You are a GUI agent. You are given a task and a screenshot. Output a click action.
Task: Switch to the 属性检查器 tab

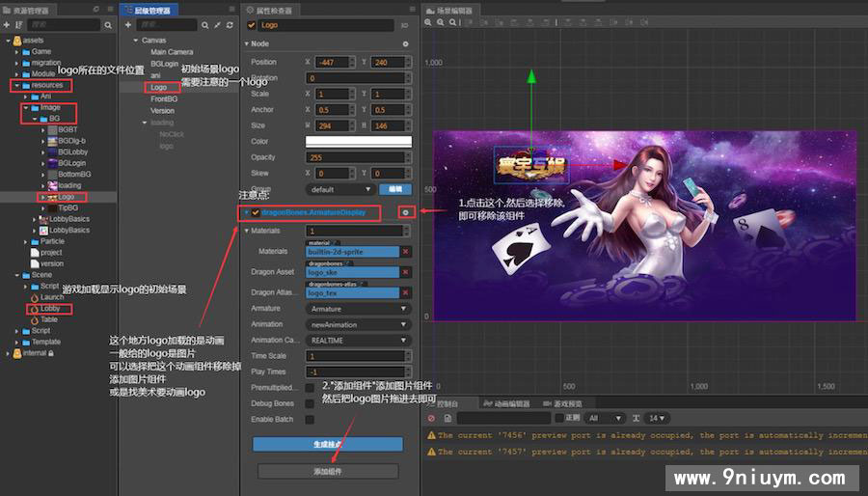click(272, 10)
